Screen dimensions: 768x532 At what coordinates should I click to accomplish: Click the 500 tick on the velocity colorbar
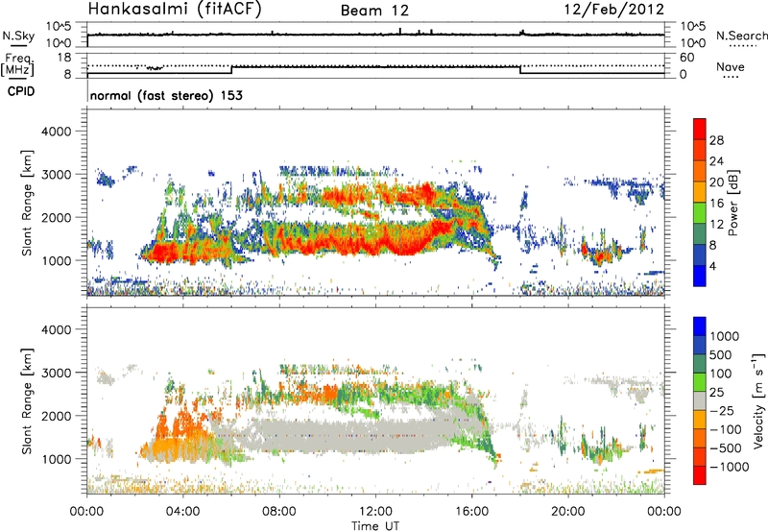click(722, 354)
